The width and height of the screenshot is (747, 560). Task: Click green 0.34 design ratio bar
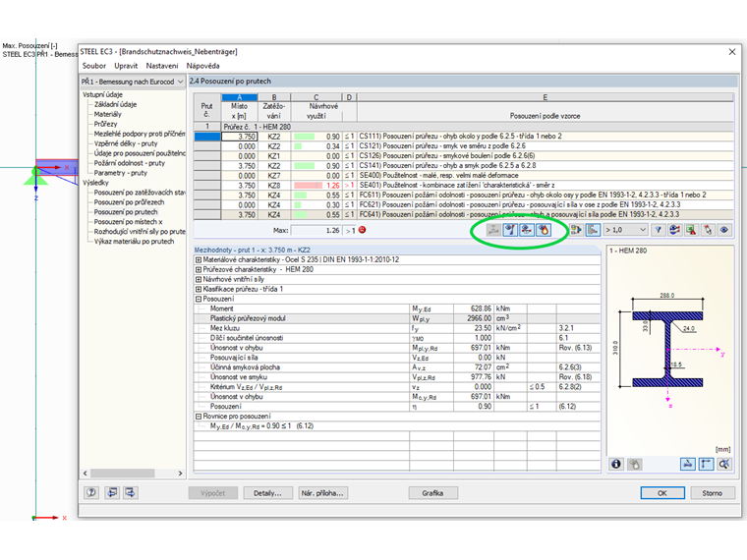298,146
